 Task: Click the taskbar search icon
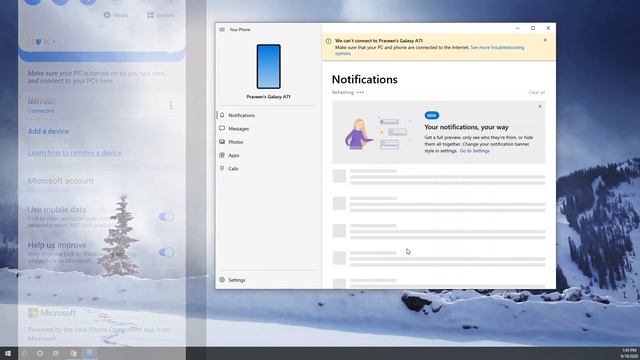[x=24, y=353]
